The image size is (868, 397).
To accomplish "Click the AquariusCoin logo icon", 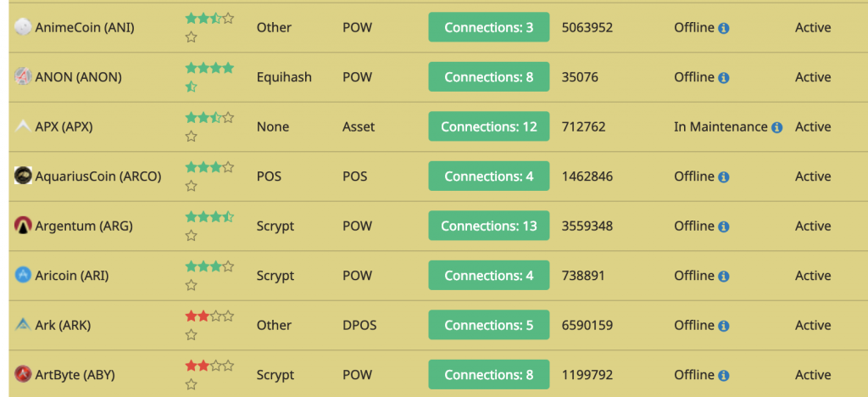I will click(23, 176).
